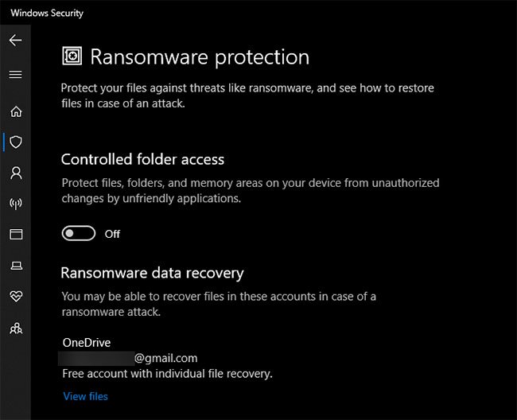Click the Off label beside the toggle

(x=112, y=234)
